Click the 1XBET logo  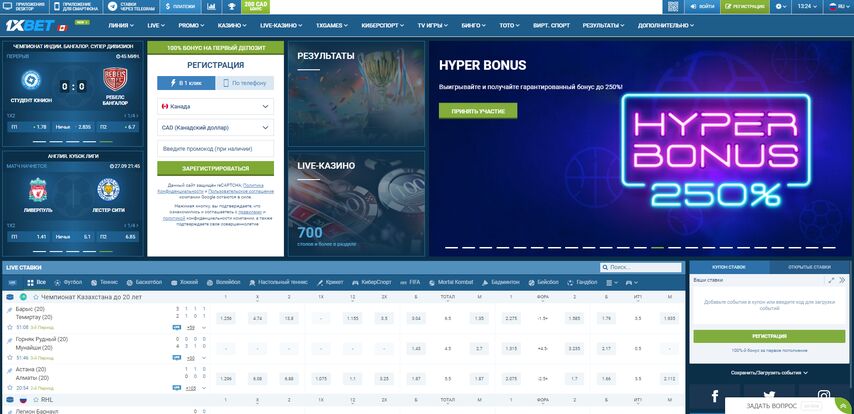tap(30, 25)
